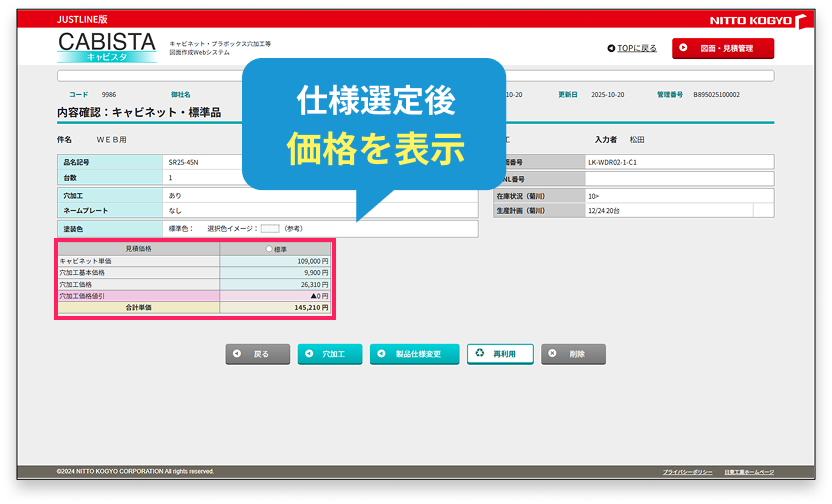Click the キャビネット単価 value 109,000 円
The height and width of the screenshot is (504, 832).
coord(313,261)
